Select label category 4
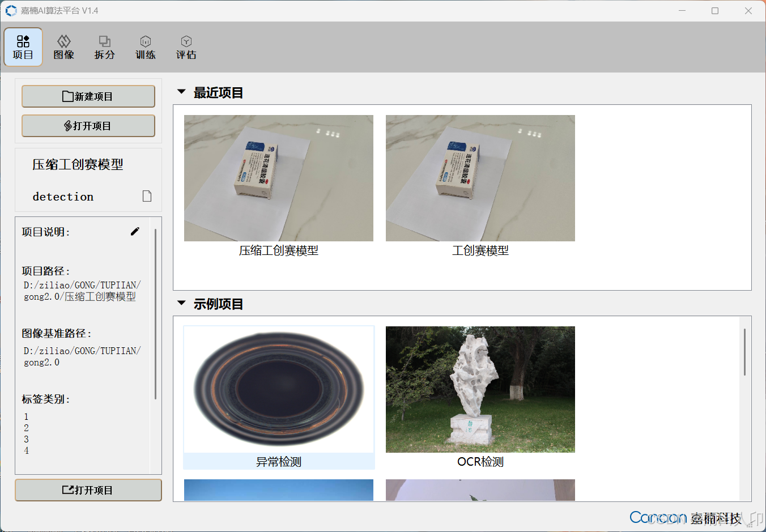 tap(26, 451)
